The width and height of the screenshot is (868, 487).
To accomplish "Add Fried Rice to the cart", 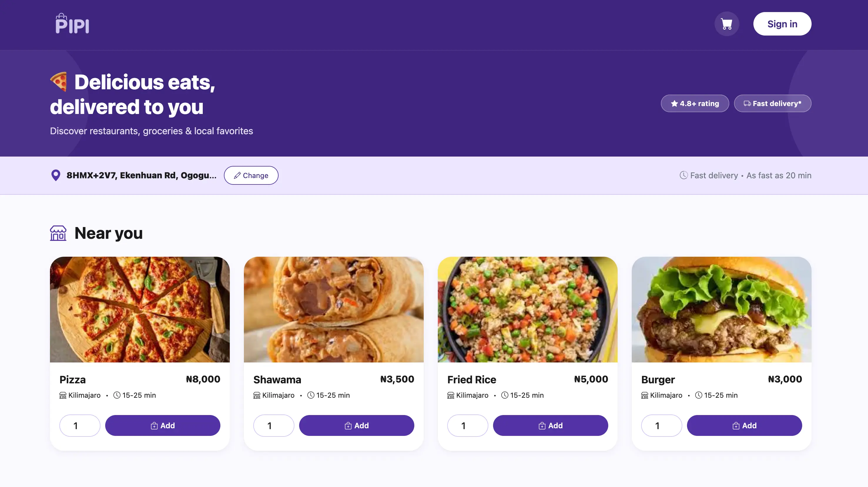I will click(x=550, y=425).
